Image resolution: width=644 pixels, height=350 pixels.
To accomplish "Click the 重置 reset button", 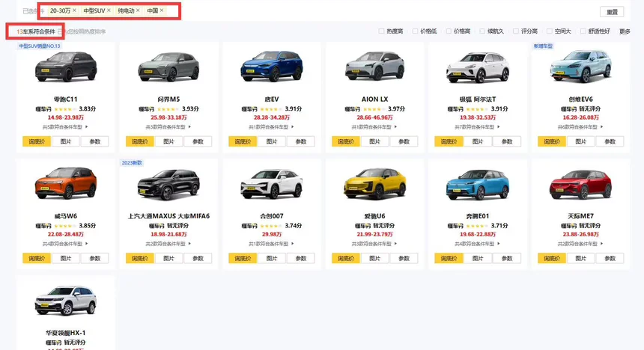I will point(612,12).
